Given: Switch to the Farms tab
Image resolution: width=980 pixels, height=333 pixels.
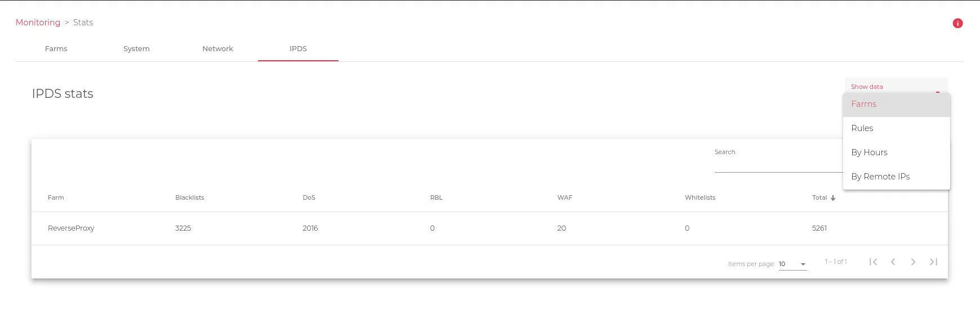Looking at the screenshot, I should pyautogui.click(x=56, y=49).
